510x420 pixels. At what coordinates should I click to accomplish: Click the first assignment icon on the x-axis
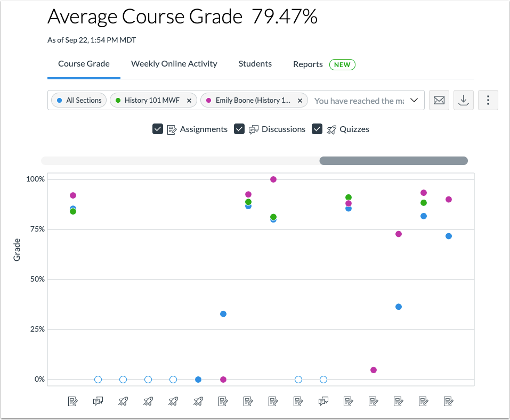point(72,401)
